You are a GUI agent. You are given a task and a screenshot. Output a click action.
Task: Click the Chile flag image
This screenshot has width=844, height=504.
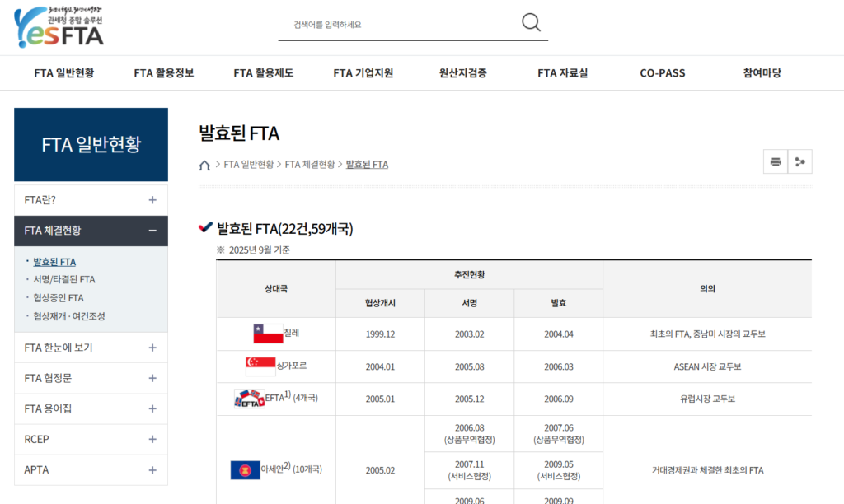[x=268, y=334]
